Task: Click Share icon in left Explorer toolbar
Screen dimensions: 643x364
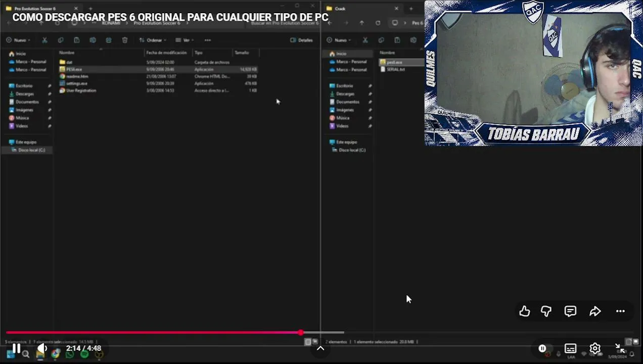Action: click(x=109, y=40)
